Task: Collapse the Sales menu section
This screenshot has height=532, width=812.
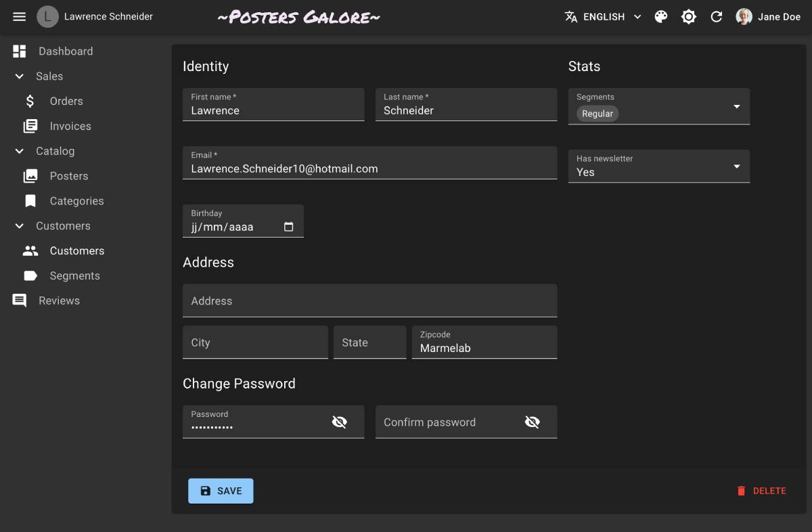Action: (20, 76)
